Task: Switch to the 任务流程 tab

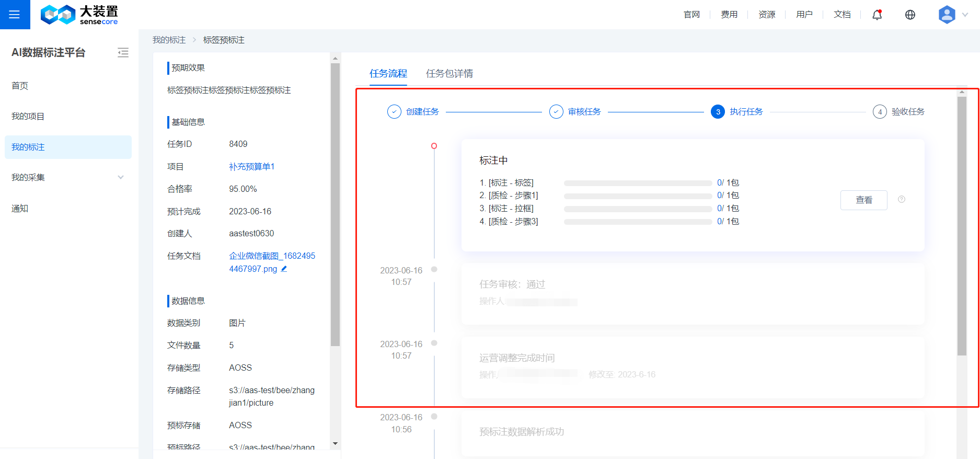Action: pyautogui.click(x=388, y=74)
